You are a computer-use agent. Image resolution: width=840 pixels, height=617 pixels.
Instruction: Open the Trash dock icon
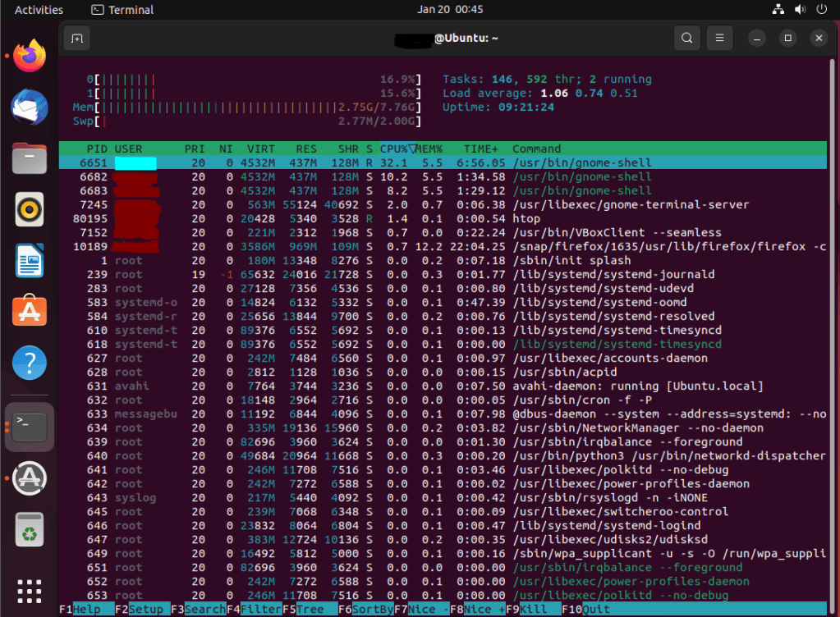pos(30,528)
